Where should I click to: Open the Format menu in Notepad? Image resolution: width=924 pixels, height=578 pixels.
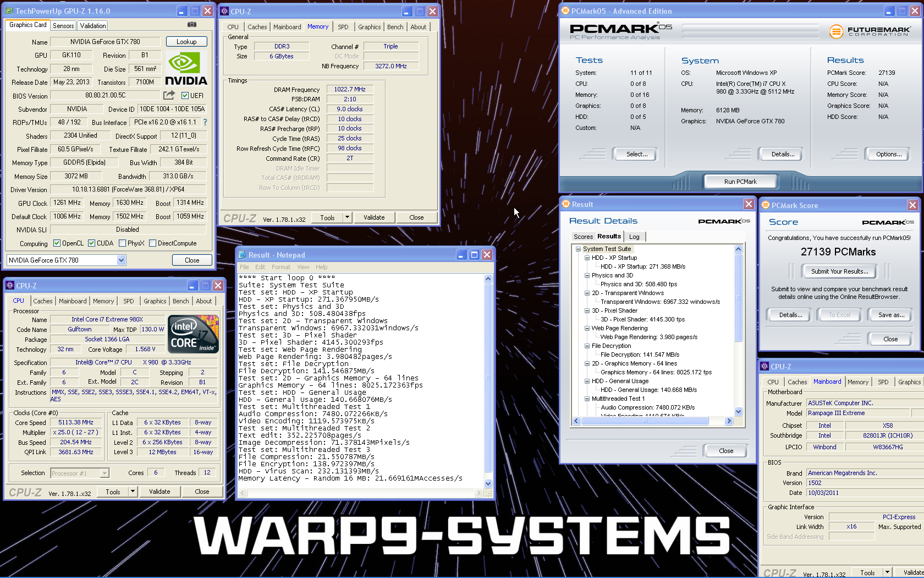(280, 267)
